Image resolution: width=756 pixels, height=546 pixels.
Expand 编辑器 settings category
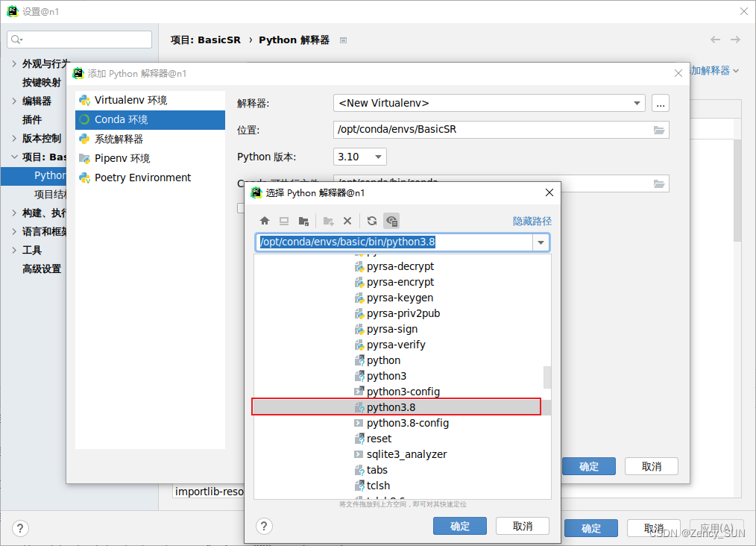point(14,101)
